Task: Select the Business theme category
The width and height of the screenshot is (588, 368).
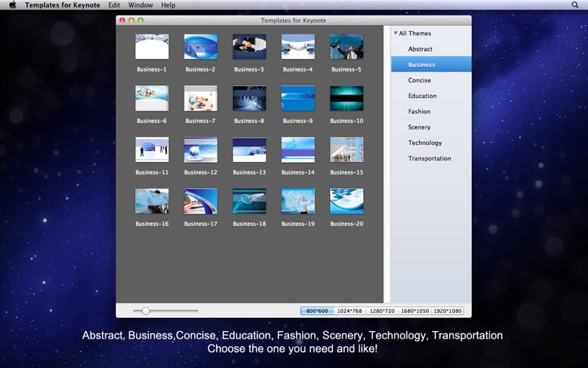Action: pyautogui.click(x=431, y=64)
